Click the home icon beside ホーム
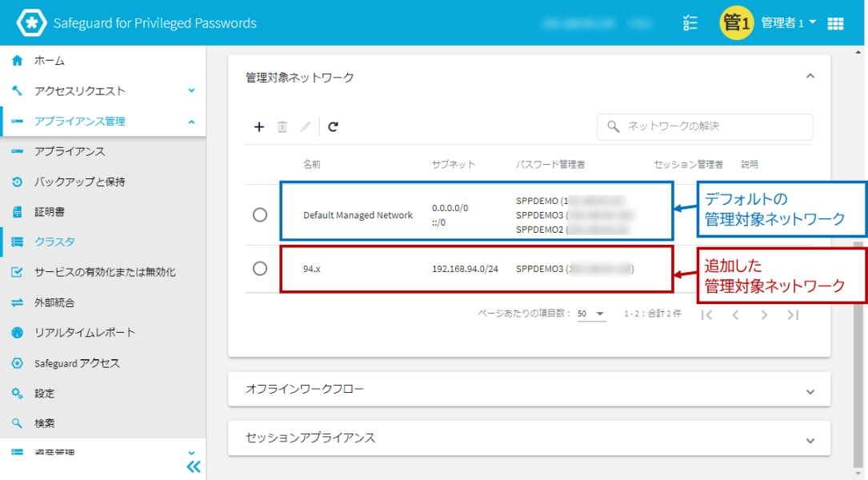Screen dimensions: 868x480 [17, 60]
